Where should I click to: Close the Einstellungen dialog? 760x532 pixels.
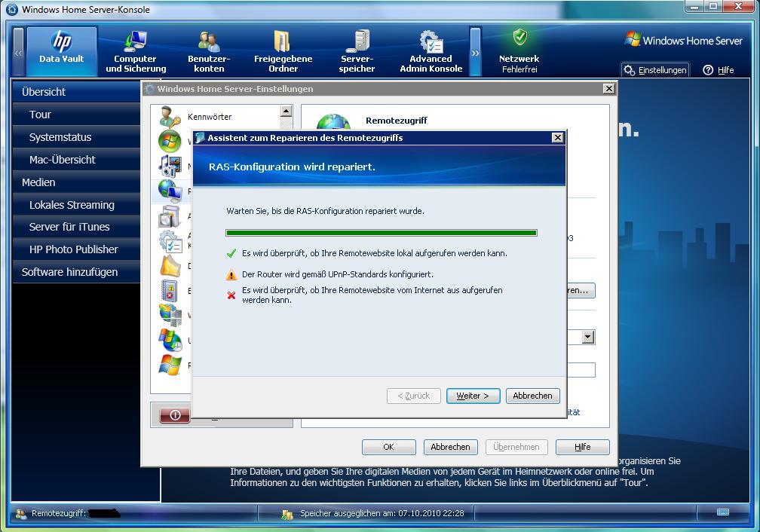pyautogui.click(x=609, y=89)
